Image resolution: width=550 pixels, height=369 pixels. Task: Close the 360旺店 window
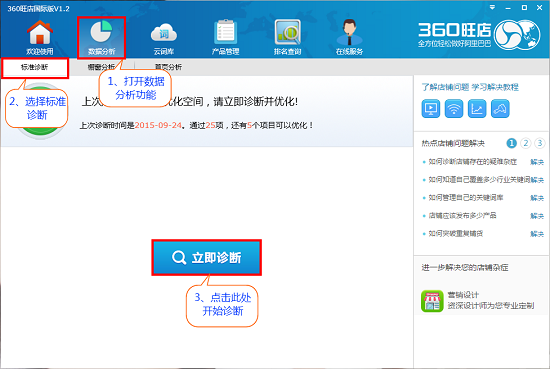[539, 7]
